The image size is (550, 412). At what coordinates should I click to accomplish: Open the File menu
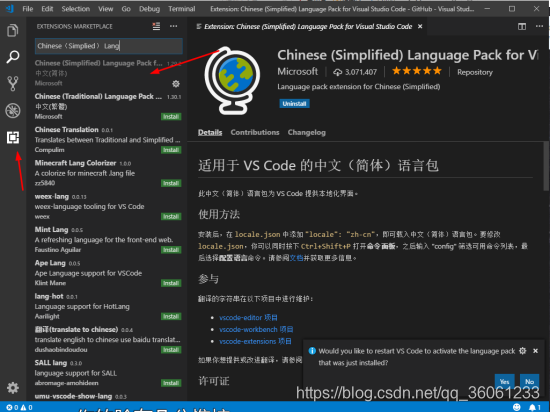point(27,9)
